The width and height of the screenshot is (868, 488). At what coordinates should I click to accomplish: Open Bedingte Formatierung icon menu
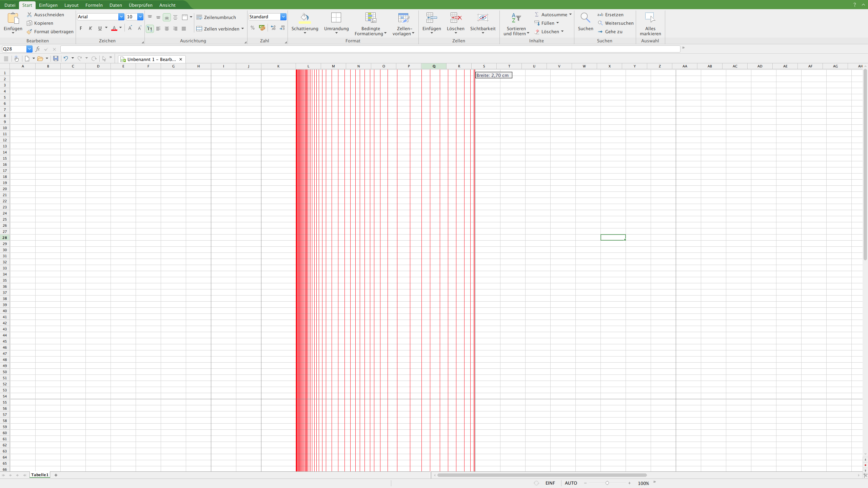370,18
